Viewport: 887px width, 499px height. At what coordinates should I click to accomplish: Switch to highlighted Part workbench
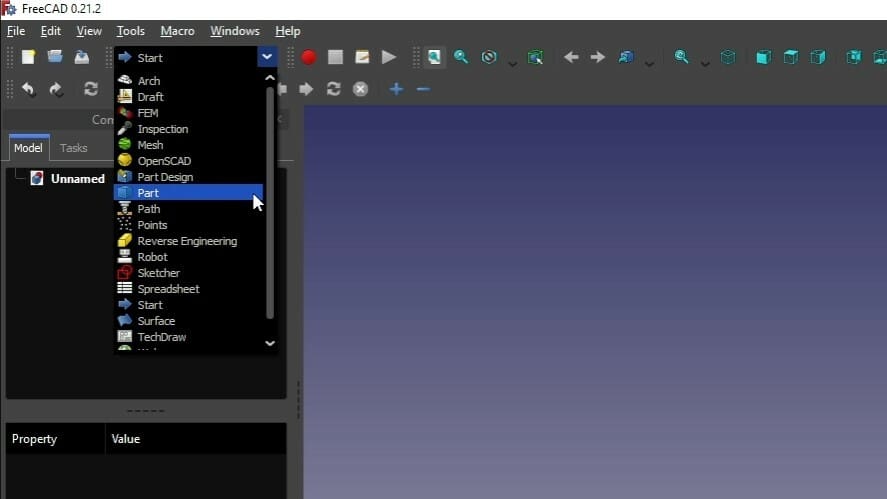tap(189, 193)
